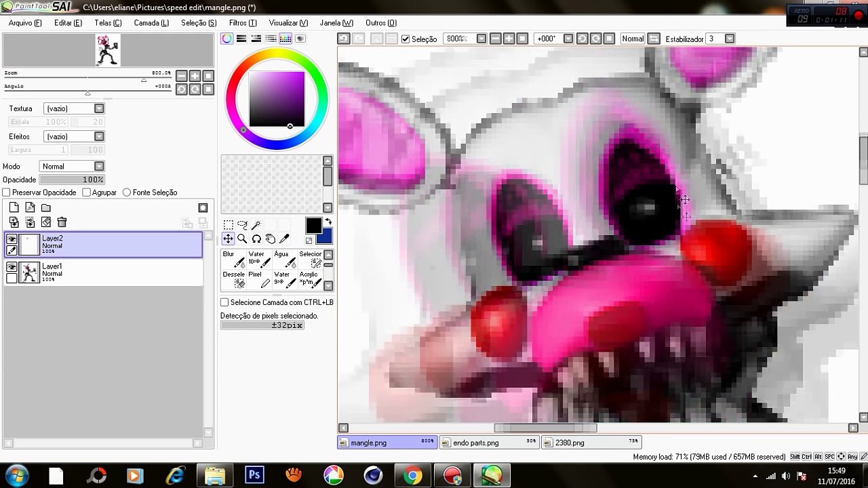Viewport: 868px width, 488px height.
Task: Click the Normal button in canvas toolbar
Action: click(633, 39)
